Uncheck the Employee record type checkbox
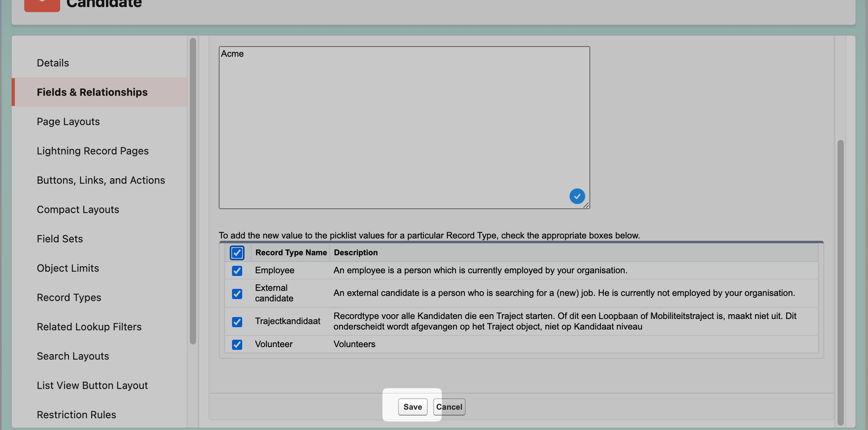This screenshot has height=430, width=868. pos(237,271)
